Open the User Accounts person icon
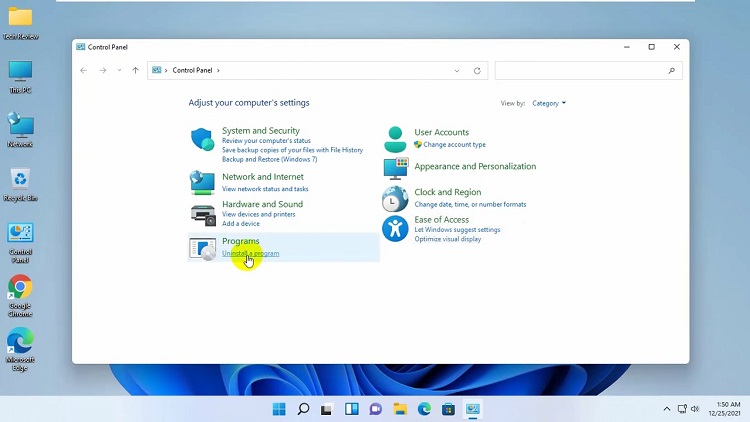Viewport: 750px width, 422px height. point(395,139)
